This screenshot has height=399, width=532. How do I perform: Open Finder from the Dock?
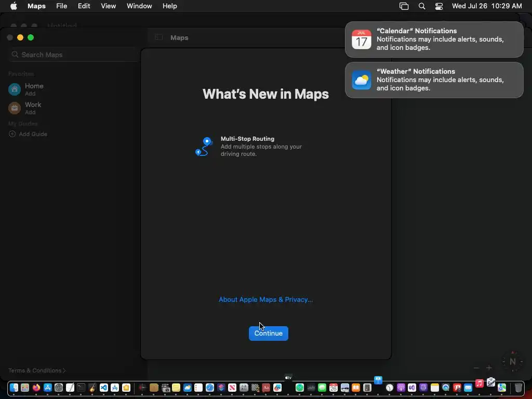point(14,388)
